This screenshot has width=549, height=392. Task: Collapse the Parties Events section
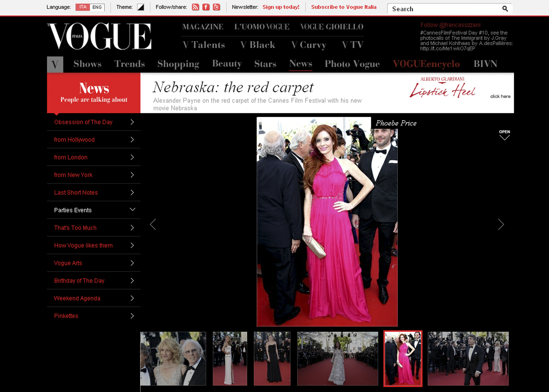point(132,210)
